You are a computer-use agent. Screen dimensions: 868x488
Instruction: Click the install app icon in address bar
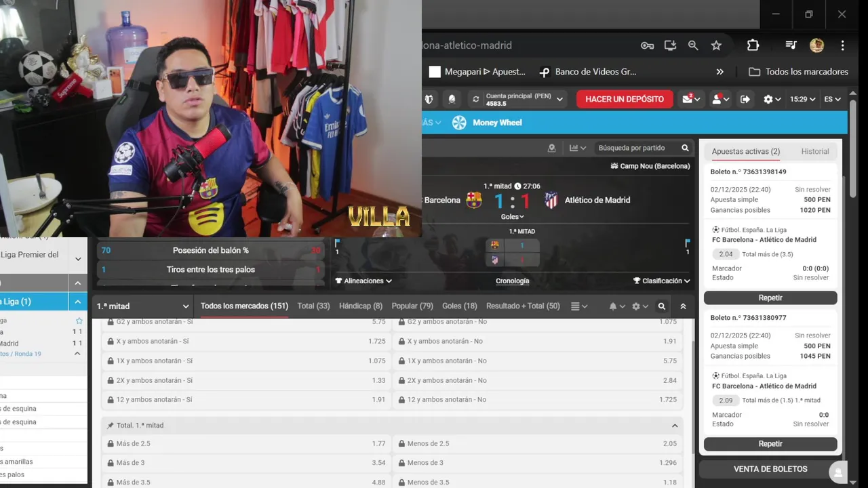pyautogui.click(x=670, y=45)
